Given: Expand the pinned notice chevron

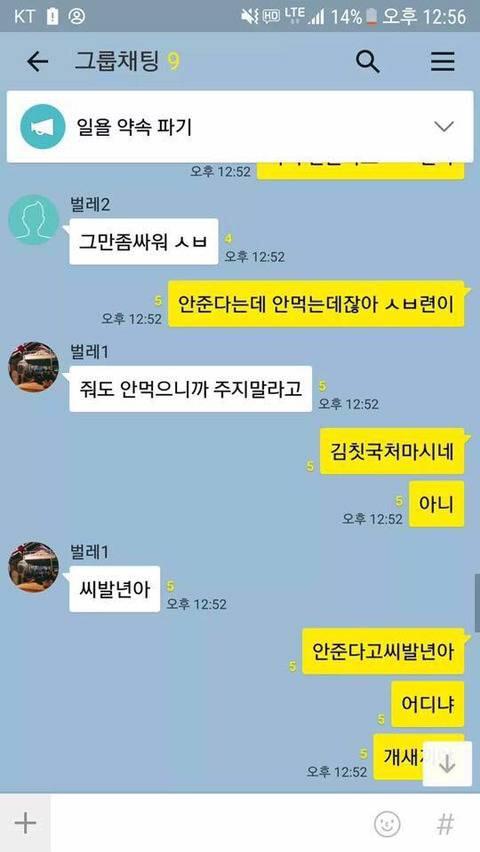Looking at the screenshot, I should (444, 127).
